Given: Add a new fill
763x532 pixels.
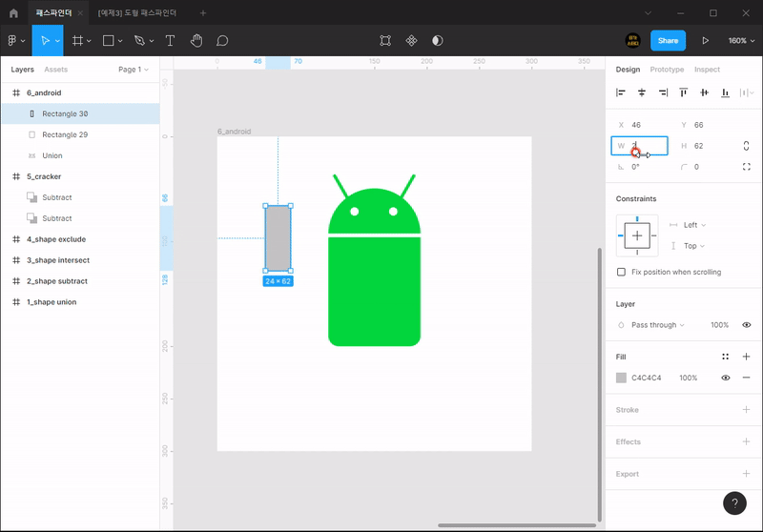Looking at the screenshot, I should click(746, 357).
